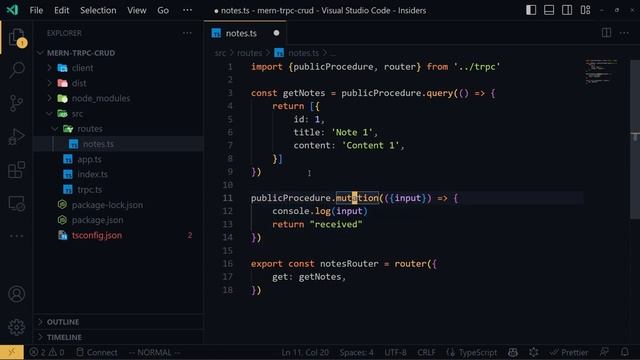The height and width of the screenshot is (360, 640).
Task: Click the unsaved dot on notes.ts tab
Action: click(276, 33)
